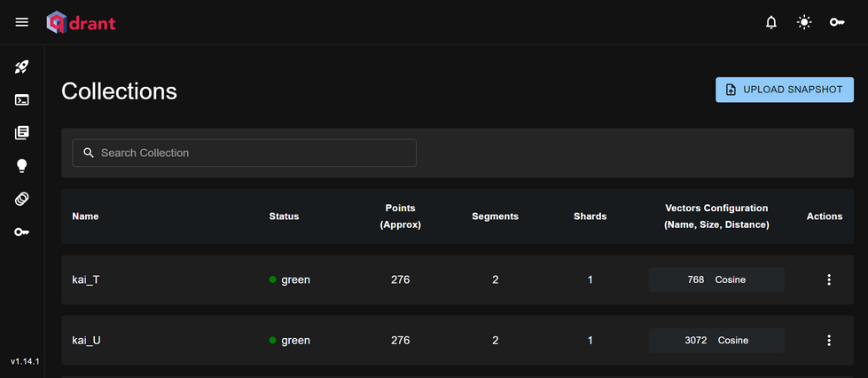Open the rocket Welcome page in sidebar
868x378 pixels.
[x=21, y=67]
